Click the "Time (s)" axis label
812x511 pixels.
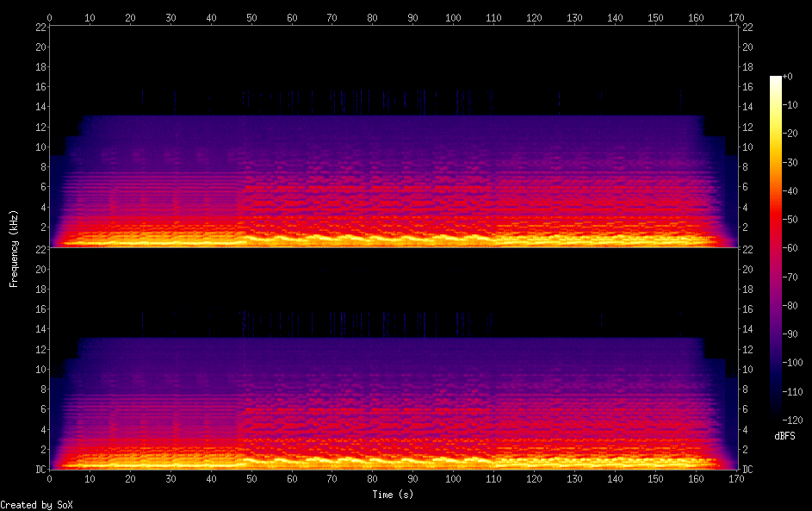pyautogui.click(x=393, y=495)
